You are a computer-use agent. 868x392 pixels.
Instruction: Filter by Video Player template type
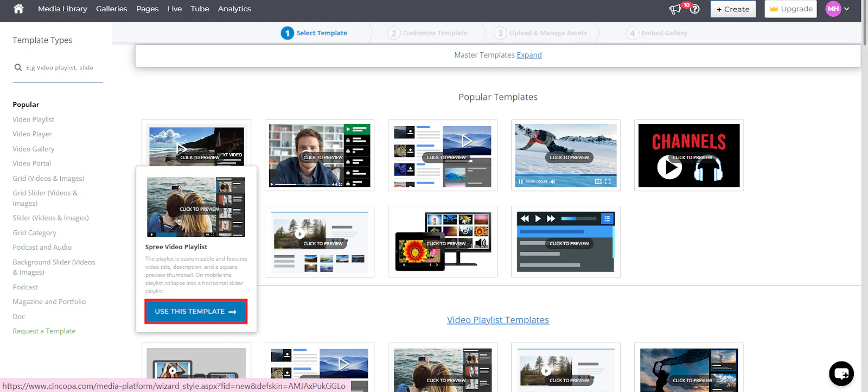tap(32, 134)
